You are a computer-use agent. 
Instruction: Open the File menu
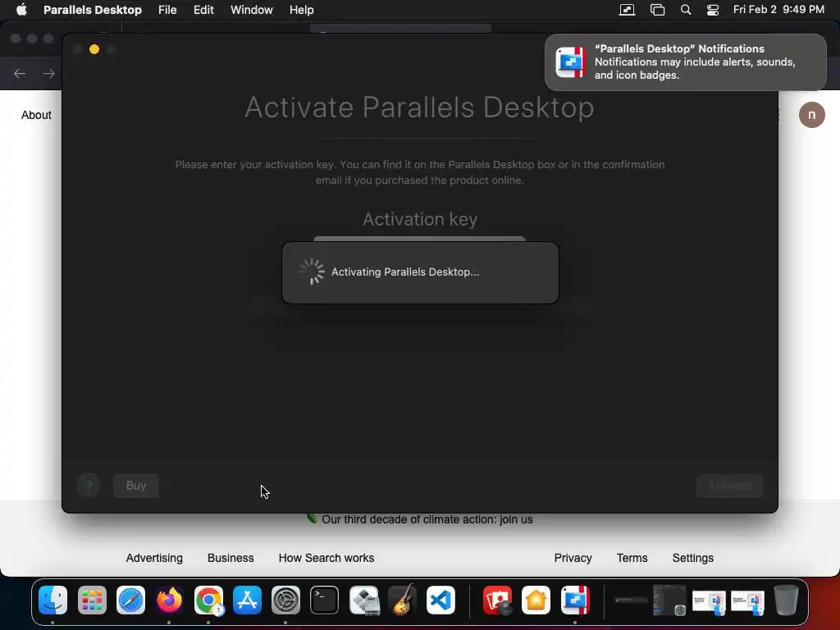167,10
